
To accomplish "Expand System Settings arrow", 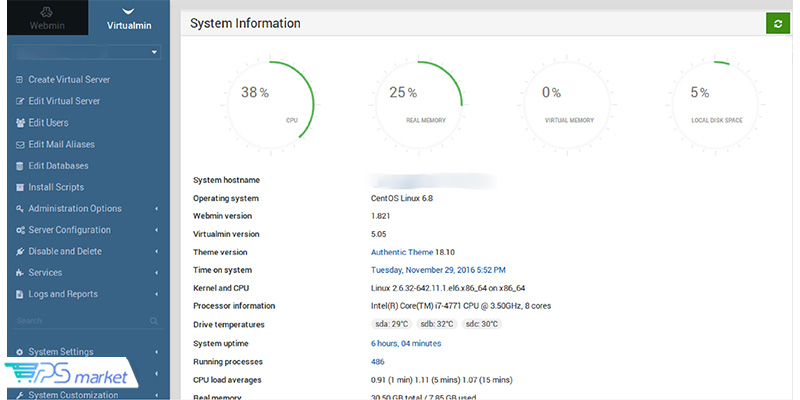I will (x=157, y=352).
